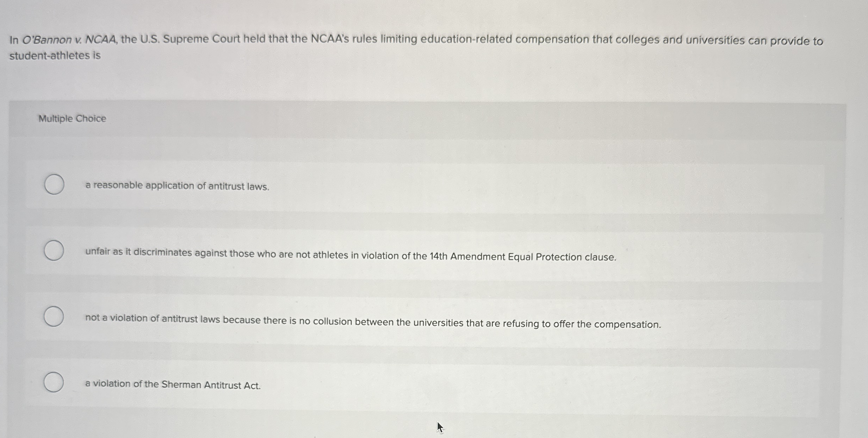
Task: Click the 'Multiple Choice' label
Action: pyautogui.click(x=72, y=119)
